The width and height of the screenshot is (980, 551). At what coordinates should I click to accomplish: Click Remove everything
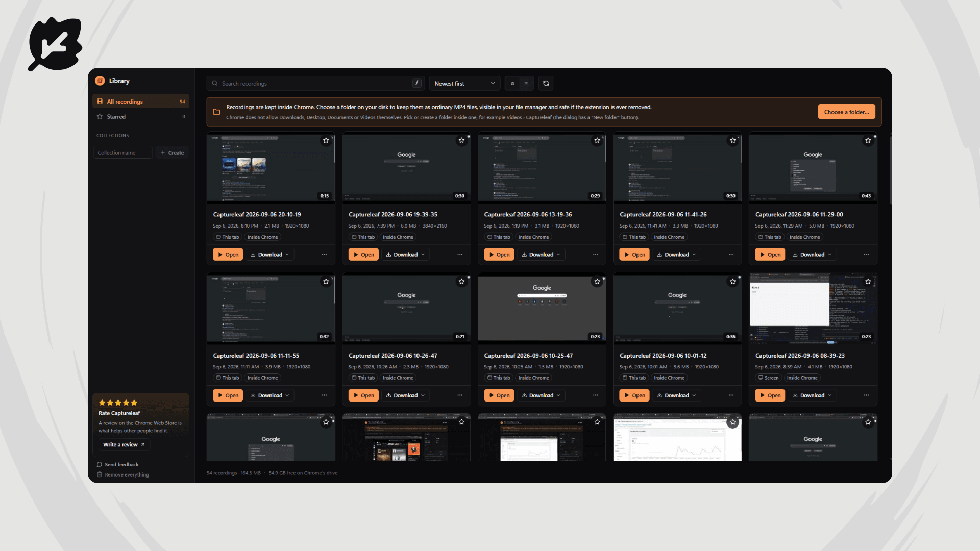point(122,475)
